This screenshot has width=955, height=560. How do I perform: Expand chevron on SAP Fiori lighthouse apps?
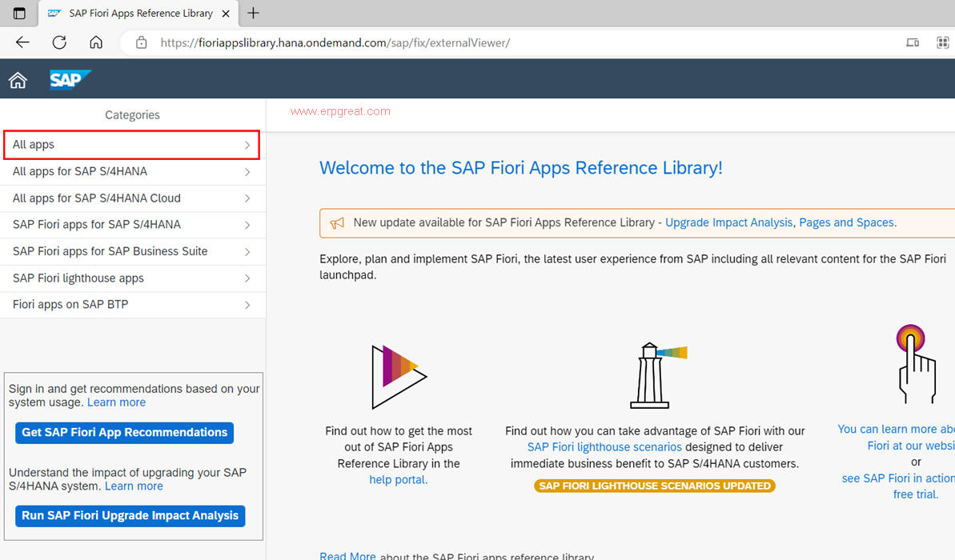[x=247, y=278]
